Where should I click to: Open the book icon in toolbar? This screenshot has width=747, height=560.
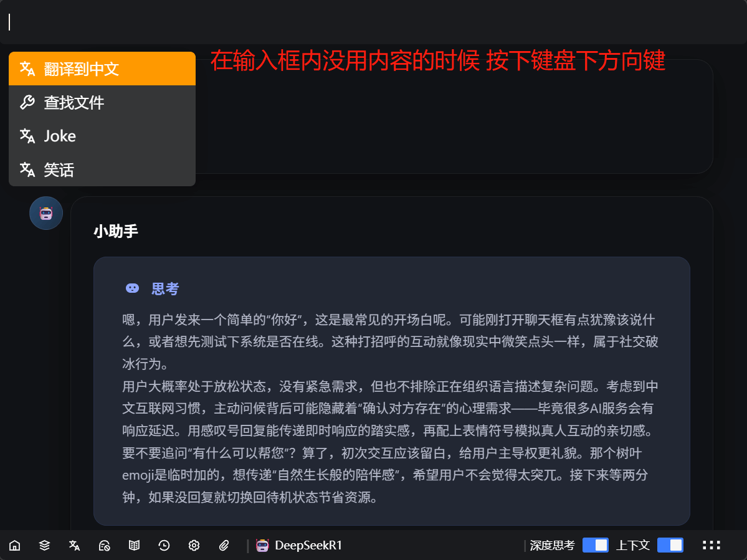pos(134,546)
